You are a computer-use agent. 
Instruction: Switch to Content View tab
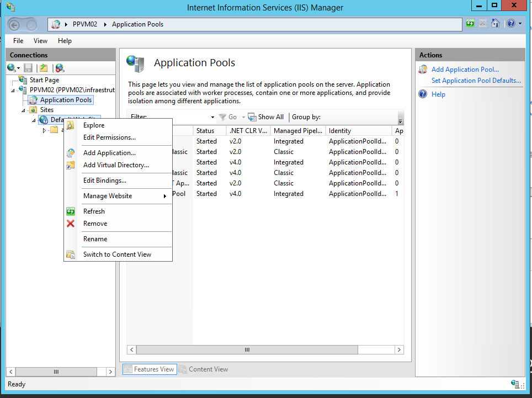click(204, 369)
